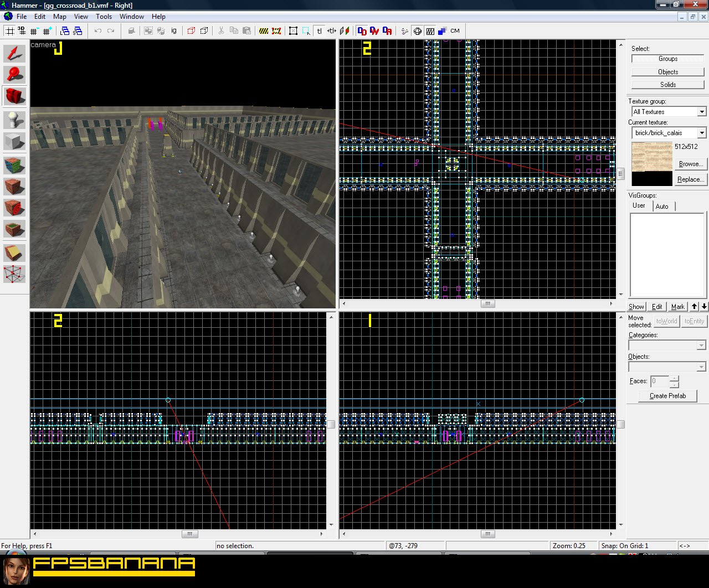Toggle the ig ignore groups button

point(174,31)
